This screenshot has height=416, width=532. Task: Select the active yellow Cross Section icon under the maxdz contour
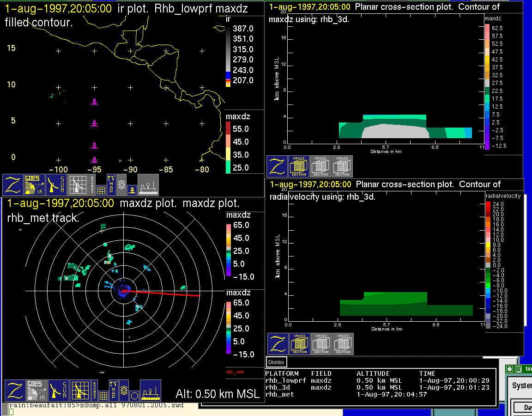[299, 166]
